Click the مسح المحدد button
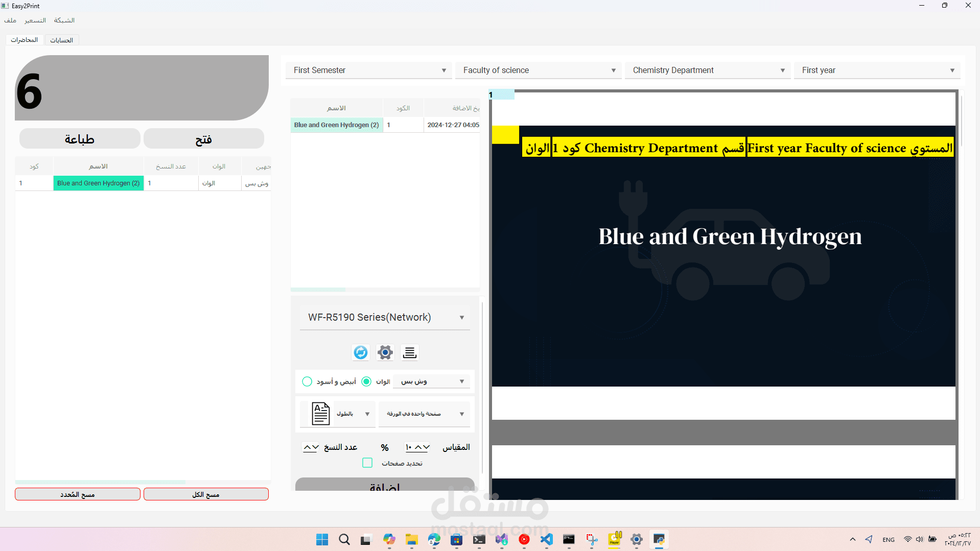The height and width of the screenshot is (551, 980). [78, 494]
